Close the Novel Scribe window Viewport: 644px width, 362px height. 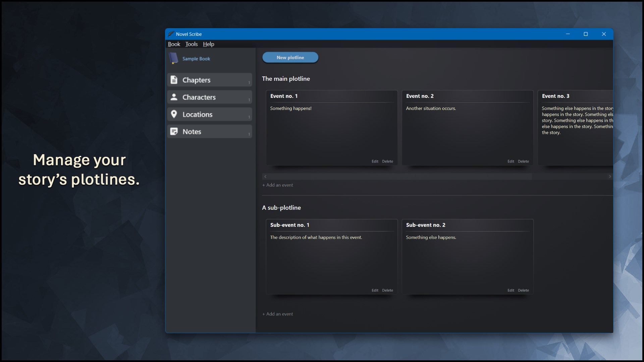pos(604,34)
